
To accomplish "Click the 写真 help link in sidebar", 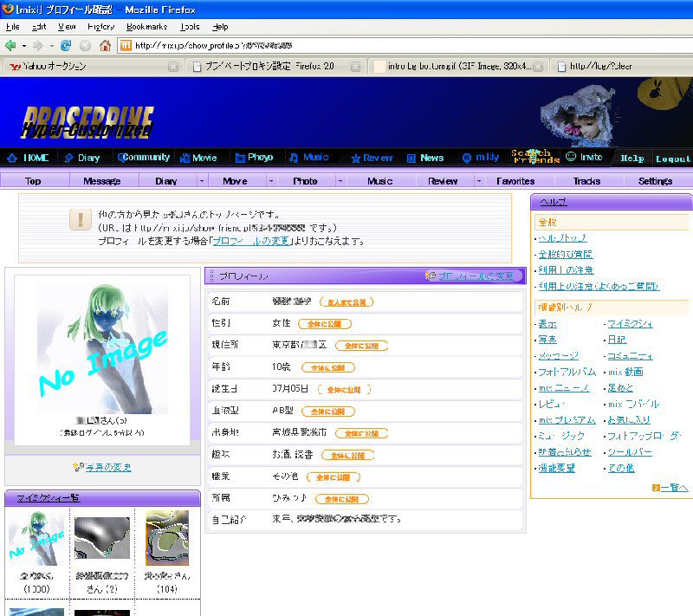I will [x=547, y=340].
